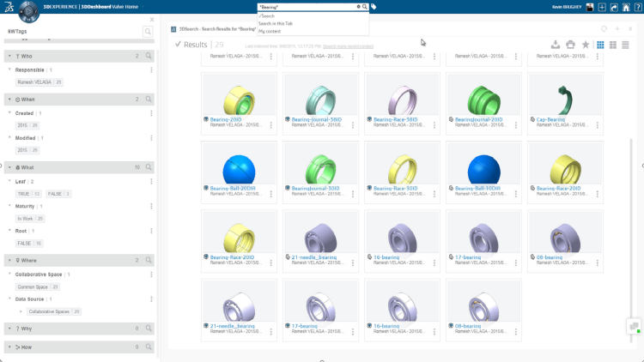Switch to tile list view
The width and height of the screenshot is (644, 362).
click(x=613, y=45)
